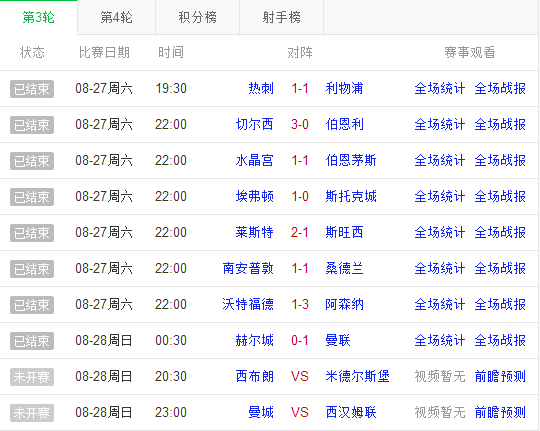Click the 斯托克城 team link
The height and width of the screenshot is (431, 540).
pos(351,196)
